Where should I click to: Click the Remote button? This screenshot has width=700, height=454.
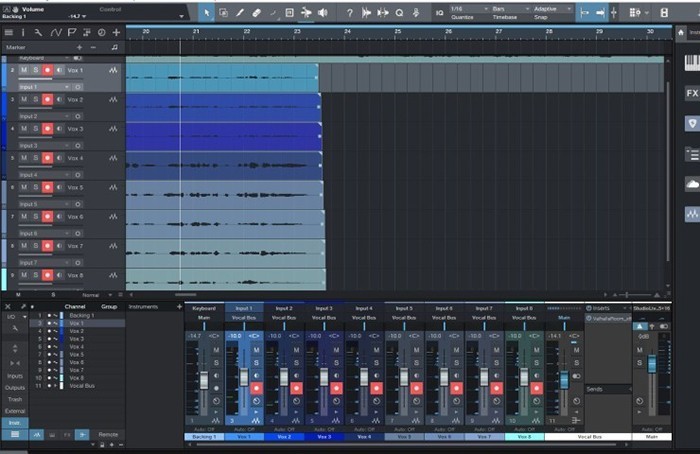point(108,434)
